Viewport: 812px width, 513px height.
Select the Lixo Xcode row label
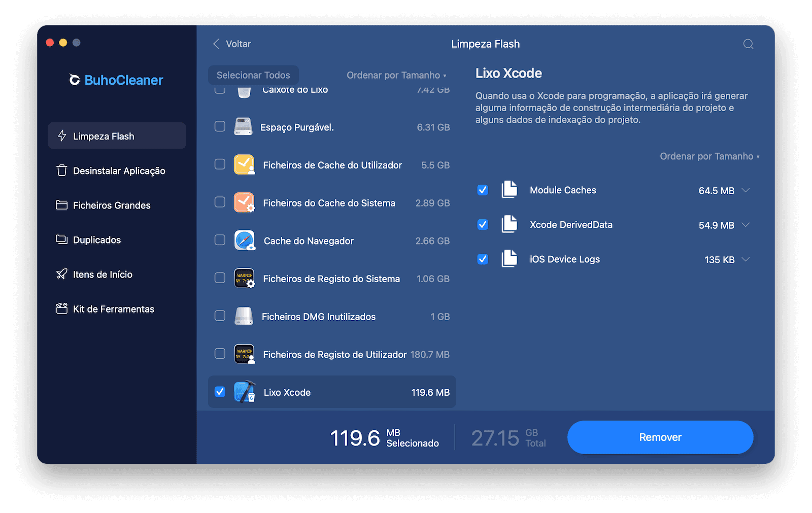(x=287, y=392)
